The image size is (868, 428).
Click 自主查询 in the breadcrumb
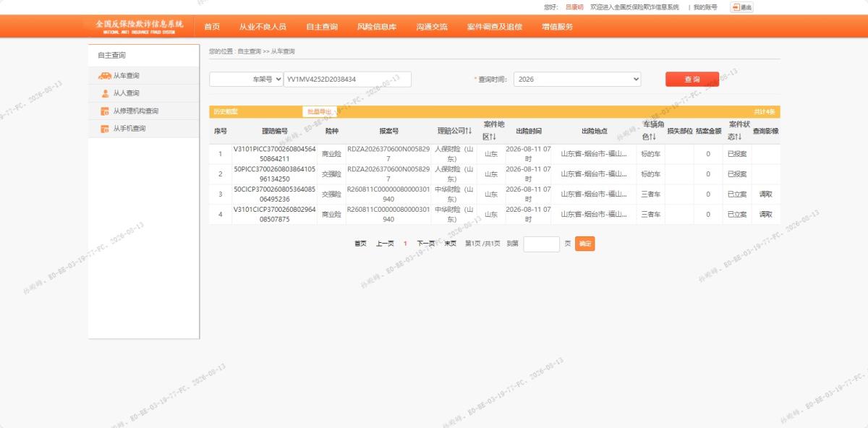click(x=249, y=51)
